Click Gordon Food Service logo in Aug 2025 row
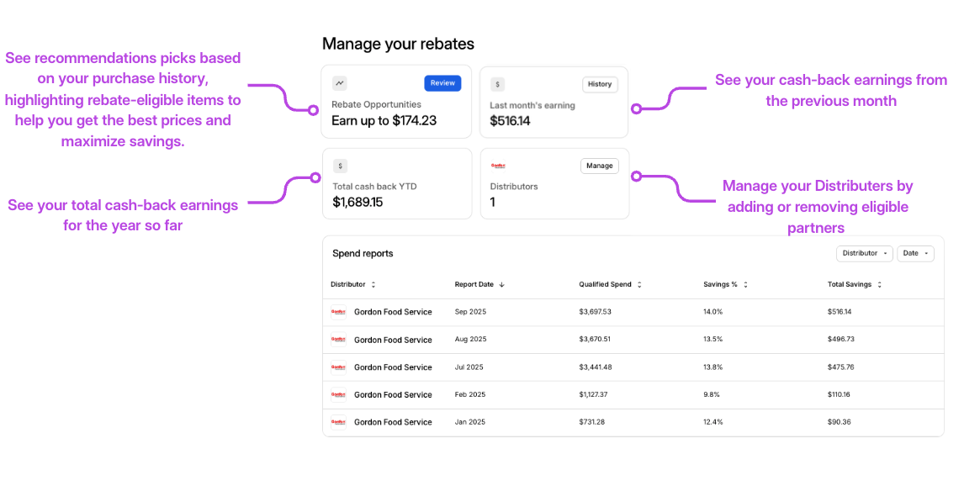The height and width of the screenshot is (496, 980). [338, 340]
